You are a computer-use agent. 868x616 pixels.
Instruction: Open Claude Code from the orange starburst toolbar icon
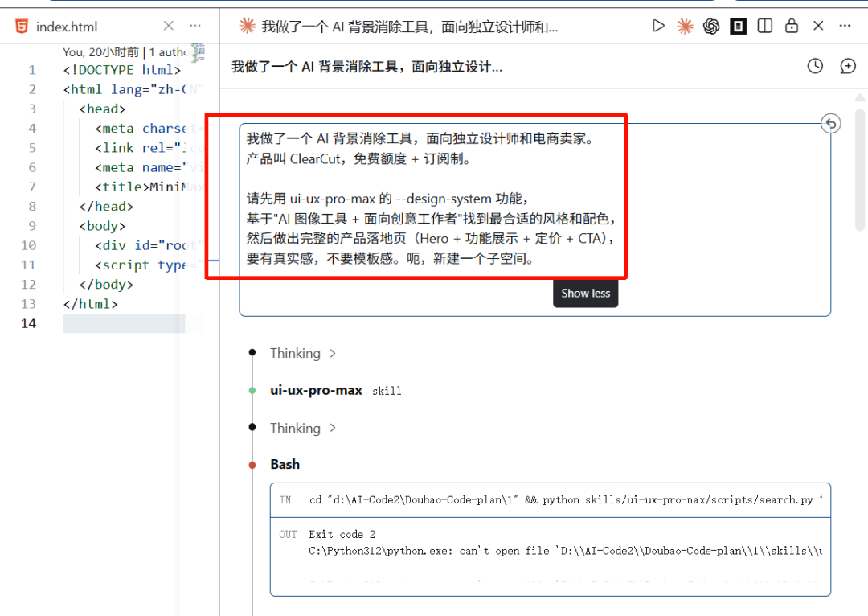685,26
